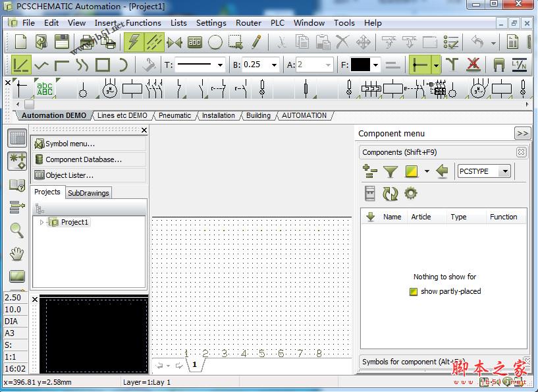The width and height of the screenshot is (538, 392).
Task: Switch to the SubDrawings tab
Action: (x=88, y=193)
